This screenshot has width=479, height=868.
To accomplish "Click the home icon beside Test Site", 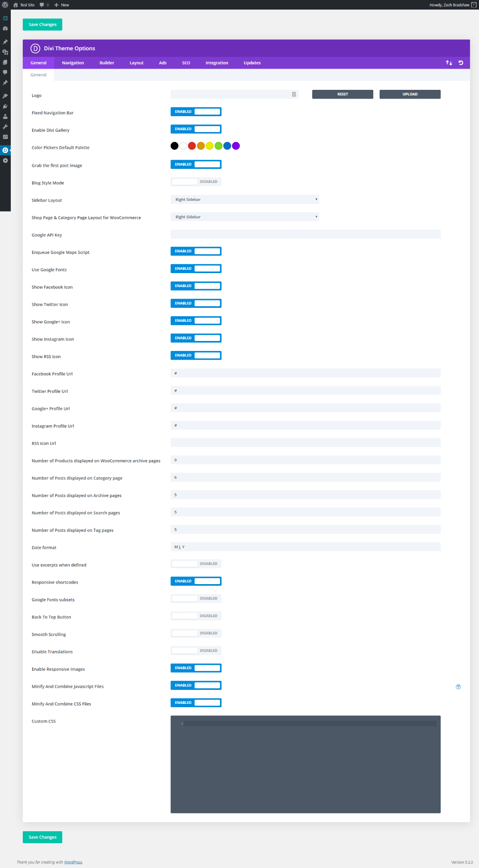I will tap(16, 5).
